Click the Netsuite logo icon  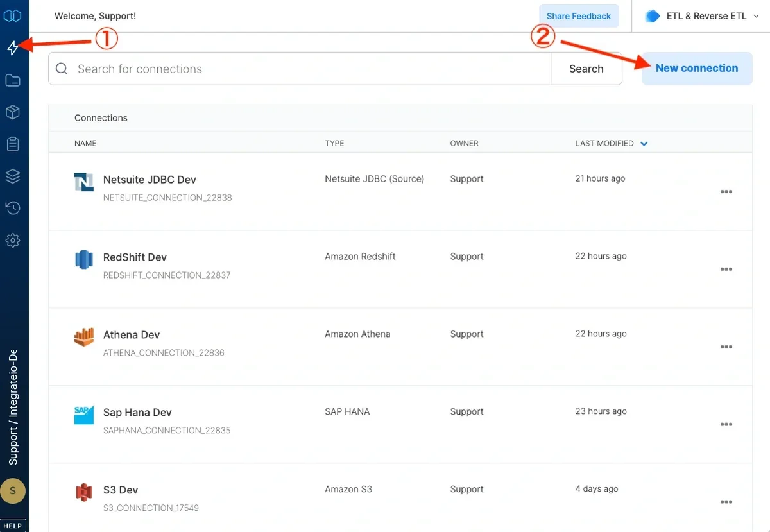coord(84,182)
